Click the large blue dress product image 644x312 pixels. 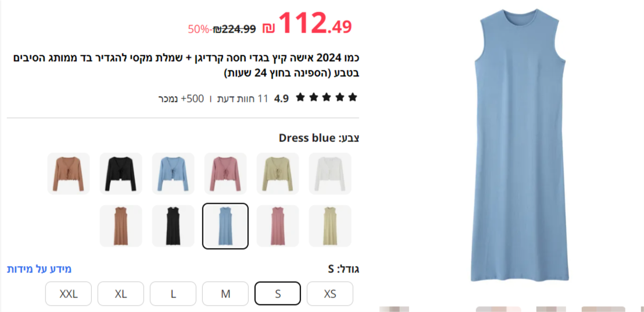click(520, 145)
